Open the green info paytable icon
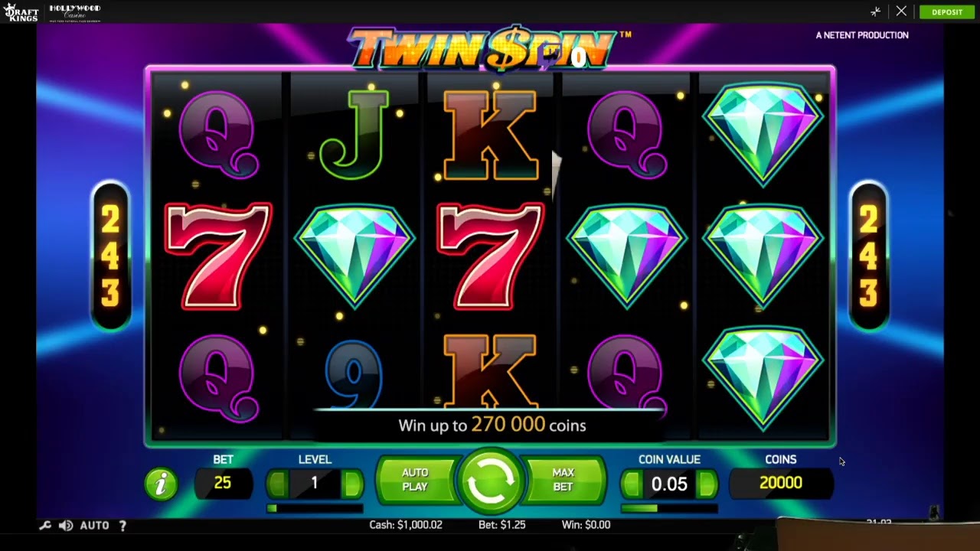This screenshot has height=551, width=980. [x=161, y=484]
